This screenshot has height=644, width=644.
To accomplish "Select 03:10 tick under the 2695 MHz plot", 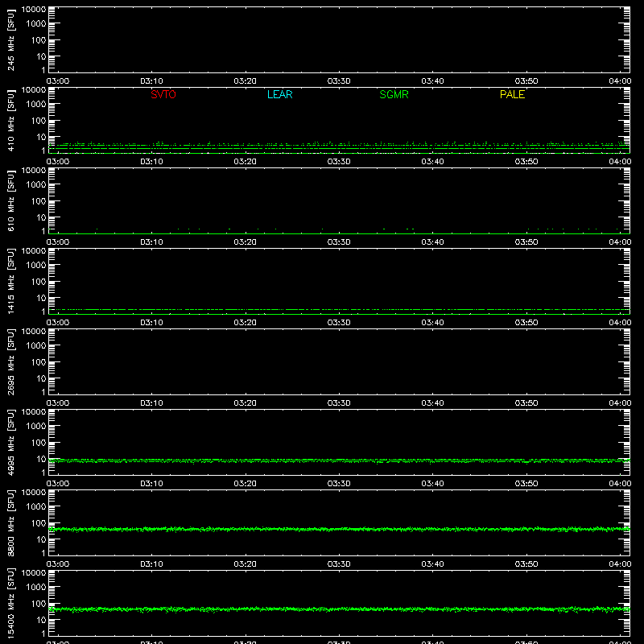I will 151,403.
